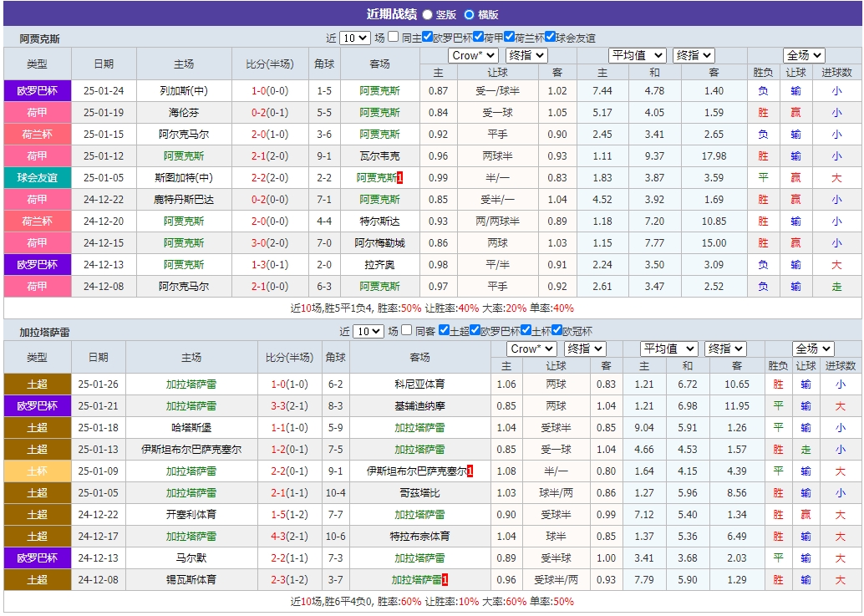
Task: Check the 同客 checkbox in Galatasaray section
Action: tap(407, 330)
